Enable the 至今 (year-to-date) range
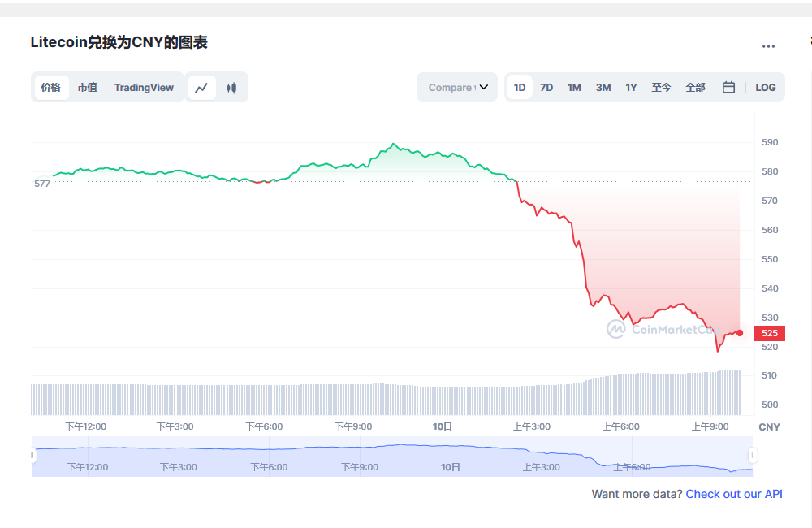Viewport: 812px width, 528px height. pyautogui.click(x=661, y=87)
